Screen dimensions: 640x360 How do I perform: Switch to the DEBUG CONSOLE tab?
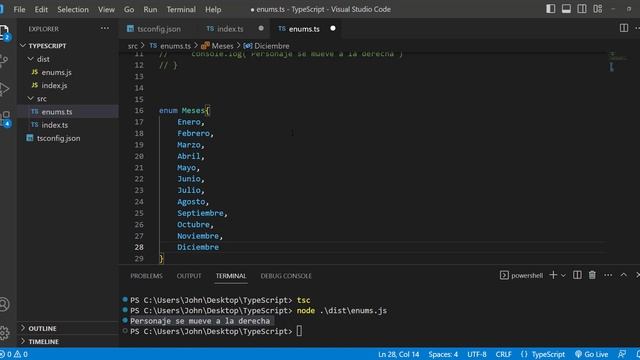pyautogui.click(x=286, y=276)
